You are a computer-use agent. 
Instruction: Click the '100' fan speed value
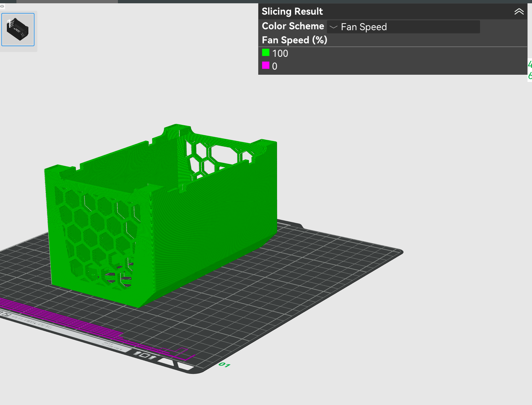(x=280, y=54)
